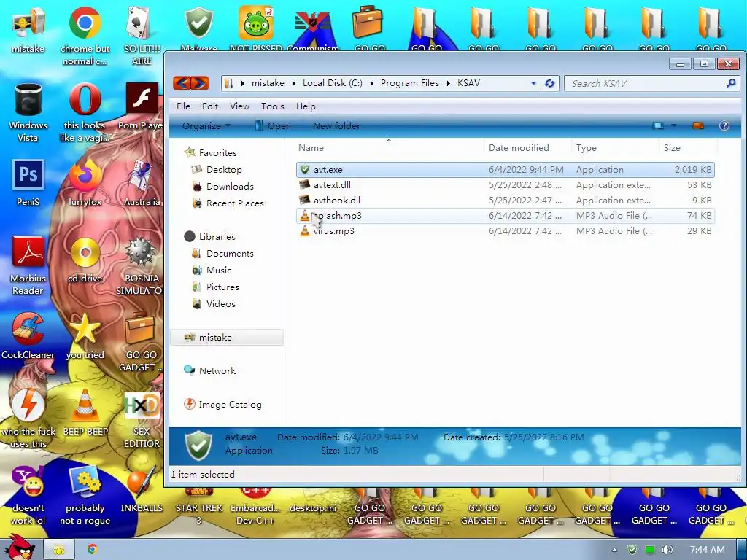Click the Chrome icon in the taskbar
The image size is (747, 560).
pos(92,550)
